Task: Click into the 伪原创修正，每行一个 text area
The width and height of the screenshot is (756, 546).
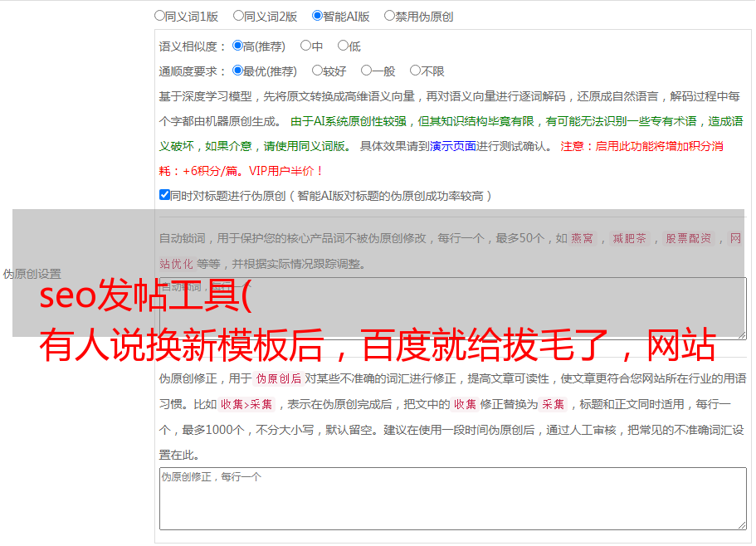Action: (453, 499)
